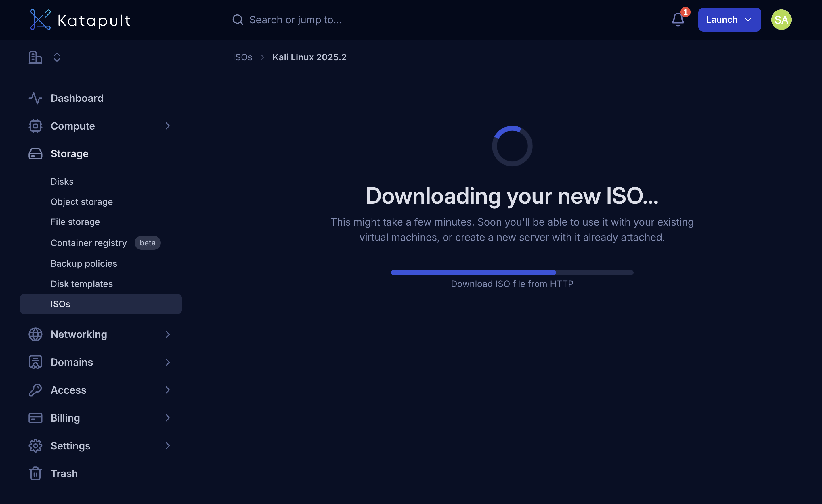Expand the Settings section chevron
Image resolution: width=822 pixels, height=504 pixels.
coord(167,446)
